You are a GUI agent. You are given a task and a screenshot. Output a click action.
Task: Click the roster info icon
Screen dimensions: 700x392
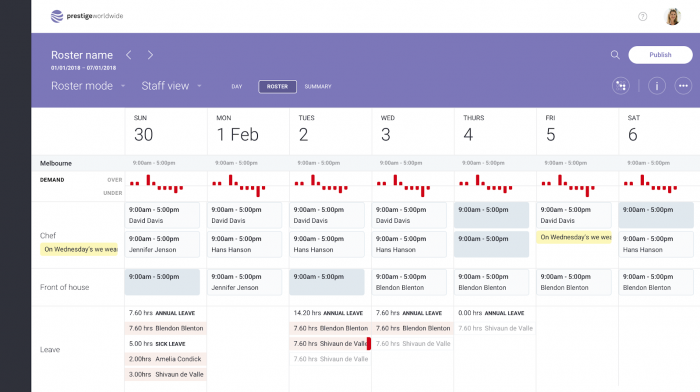(657, 86)
